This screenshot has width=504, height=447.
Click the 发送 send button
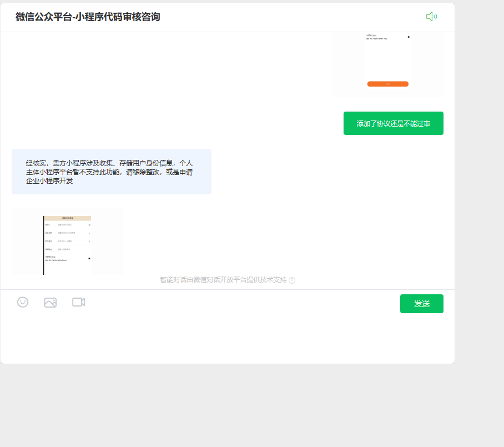point(422,304)
